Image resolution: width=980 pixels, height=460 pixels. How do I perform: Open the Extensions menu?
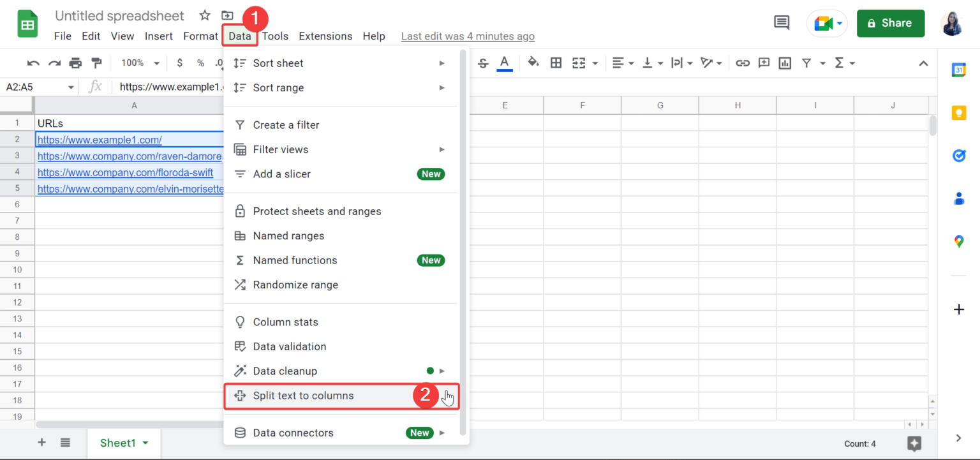325,36
